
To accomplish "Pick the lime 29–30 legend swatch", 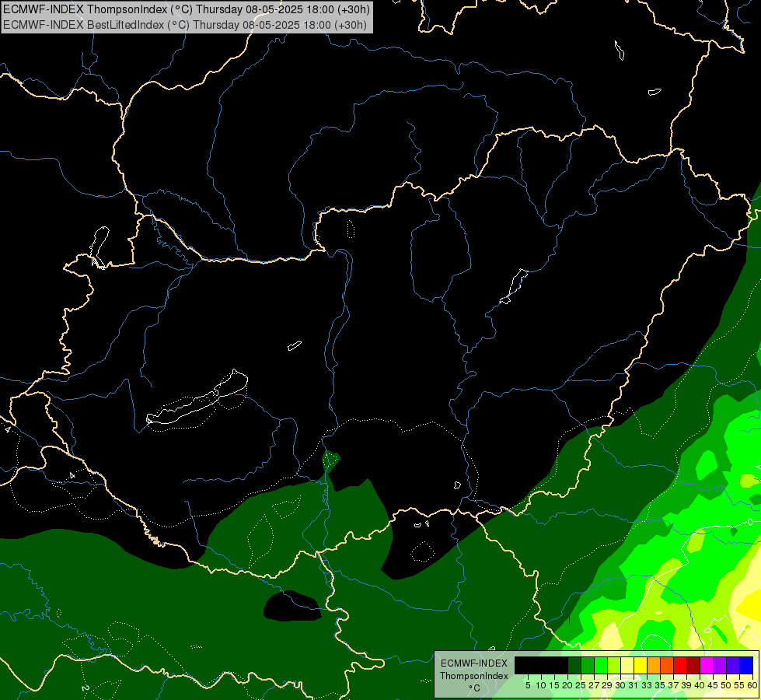I will point(614,666).
